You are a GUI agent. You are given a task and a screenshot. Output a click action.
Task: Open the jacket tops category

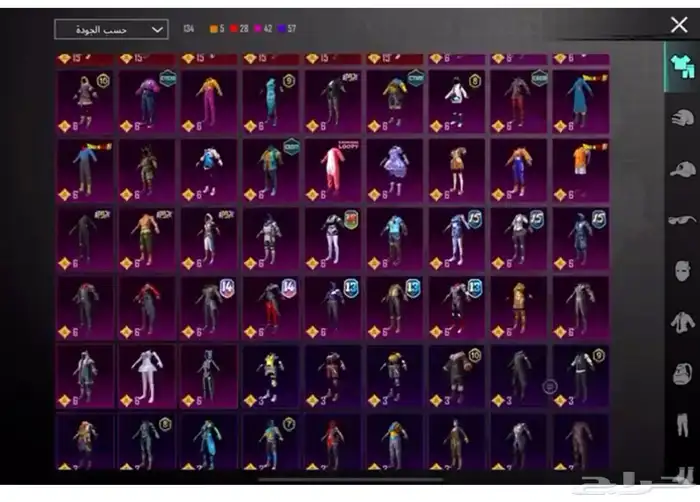coord(681,322)
